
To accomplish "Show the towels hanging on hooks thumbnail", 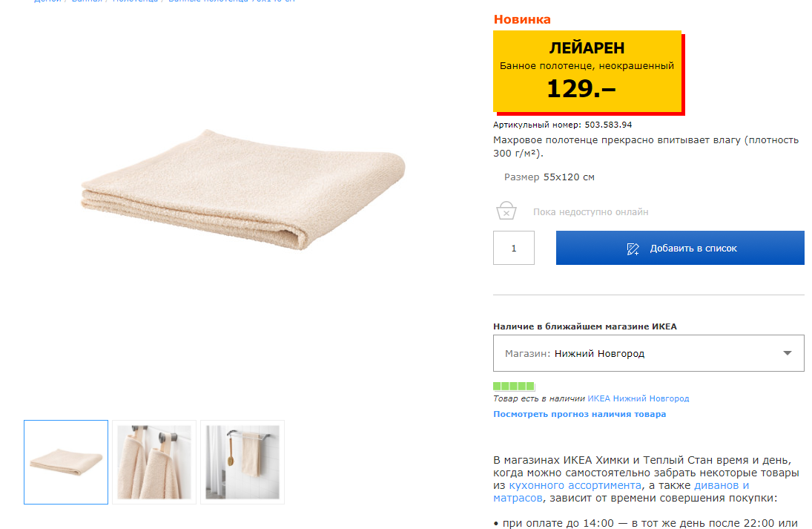I will coord(154,462).
